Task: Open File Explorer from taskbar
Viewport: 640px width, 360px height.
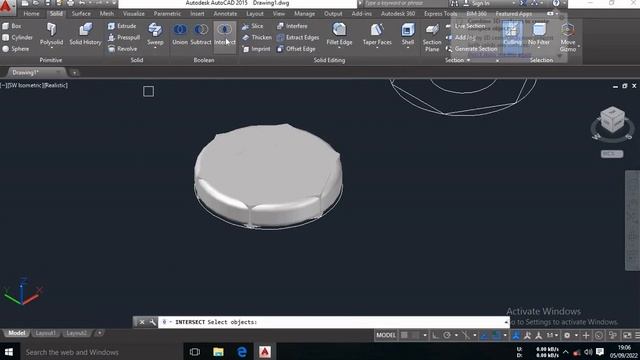Action: point(218,352)
